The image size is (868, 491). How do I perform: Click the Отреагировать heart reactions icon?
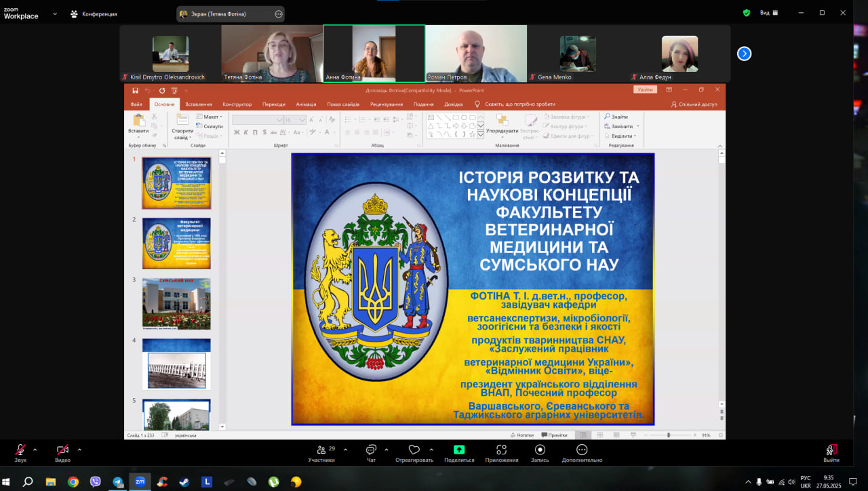[414, 450]
